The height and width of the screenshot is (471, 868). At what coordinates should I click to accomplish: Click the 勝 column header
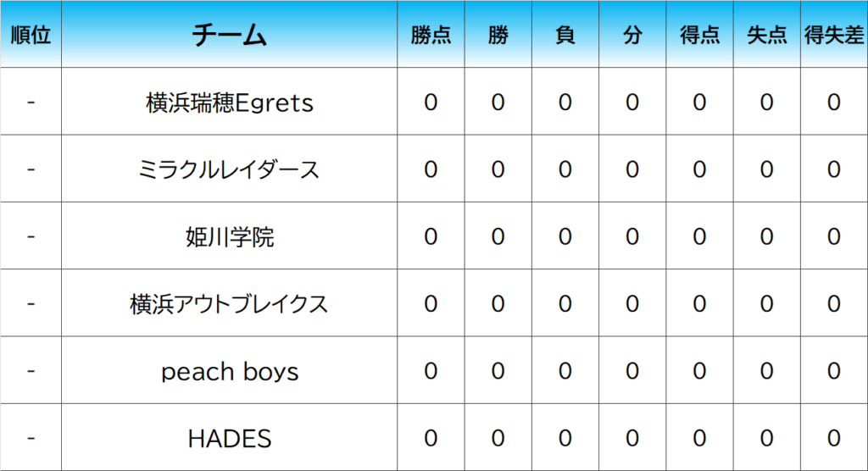tap(498, 36)
